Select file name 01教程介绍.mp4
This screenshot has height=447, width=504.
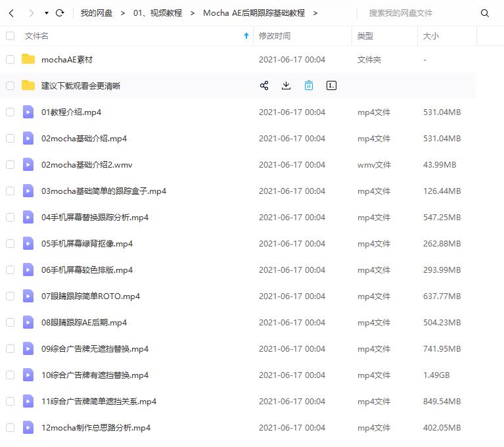coord(71,112)
